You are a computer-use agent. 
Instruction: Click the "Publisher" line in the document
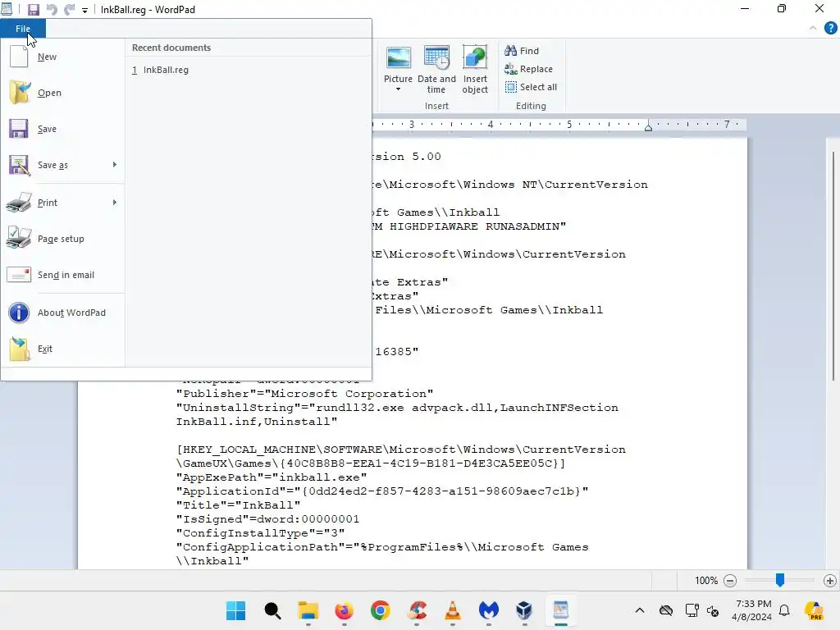click(x=305, y=394)
